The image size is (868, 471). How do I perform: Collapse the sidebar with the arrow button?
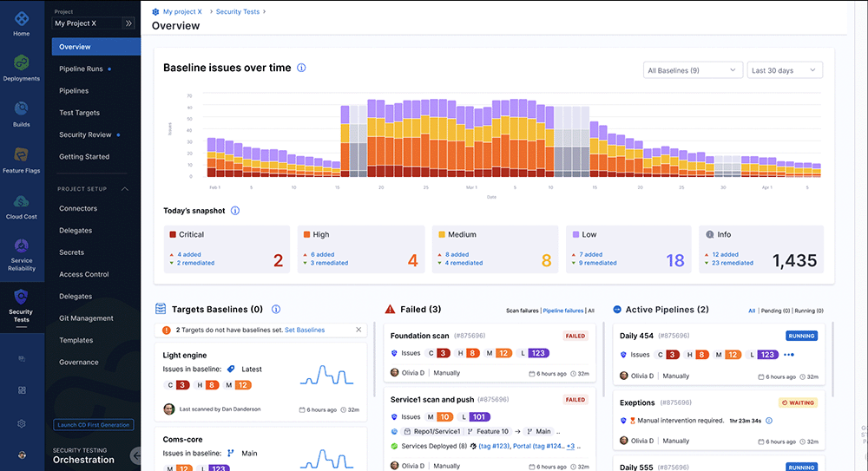[135, 455]
